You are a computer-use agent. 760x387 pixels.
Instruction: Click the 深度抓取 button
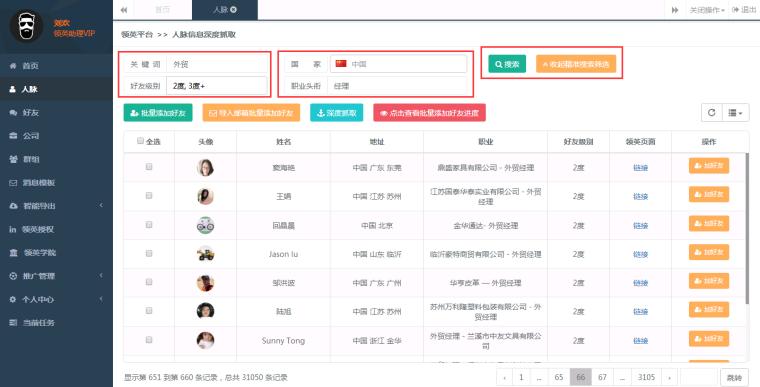pos(336,113)
